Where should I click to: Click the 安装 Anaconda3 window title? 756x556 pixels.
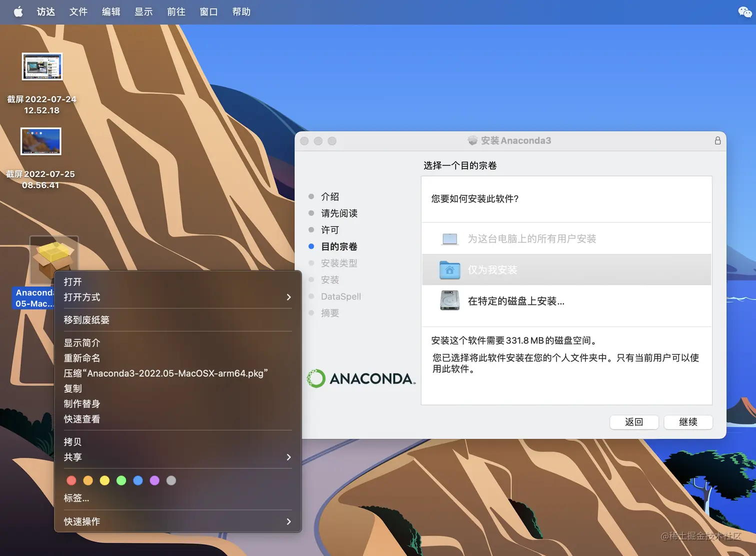pyautogui.click(x=515, y=141)
